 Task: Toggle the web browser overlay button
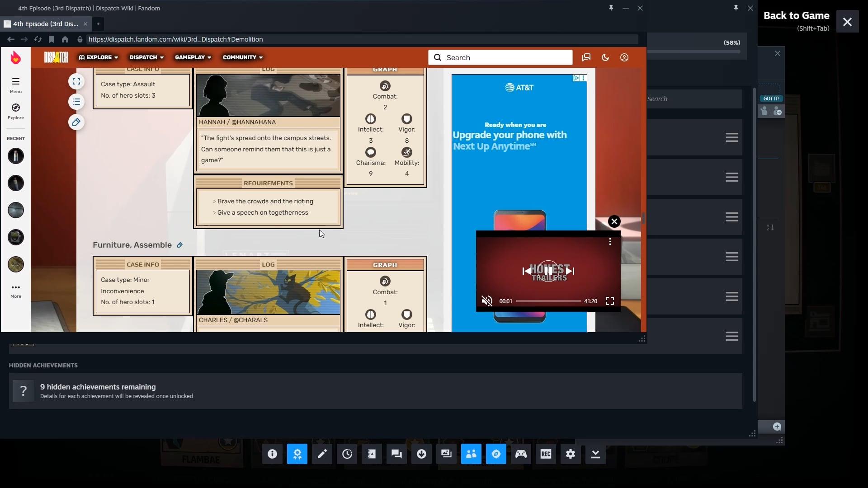(496, 454)
